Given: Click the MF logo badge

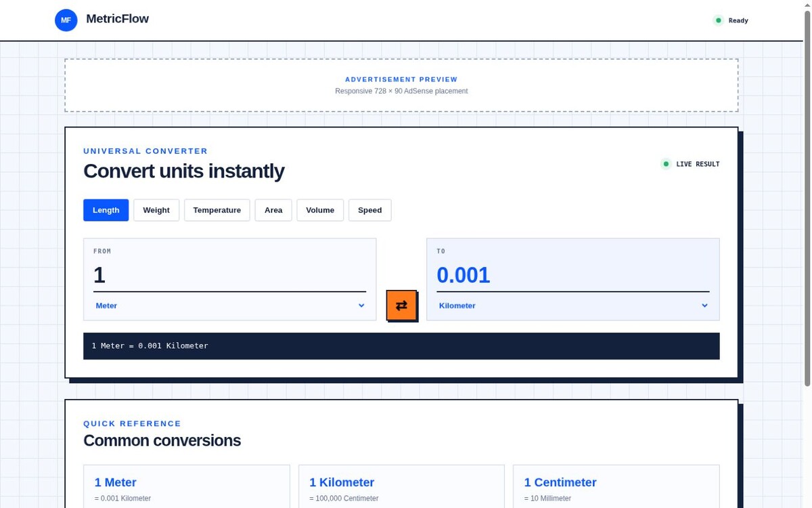Looking at the screenshot, I should coord(66,20).
